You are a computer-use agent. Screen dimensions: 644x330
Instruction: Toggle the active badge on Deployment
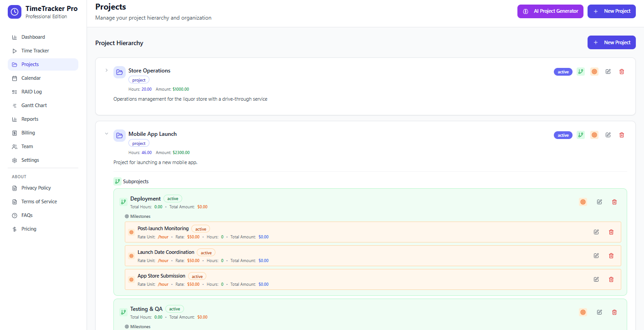(x=172, y=198)
